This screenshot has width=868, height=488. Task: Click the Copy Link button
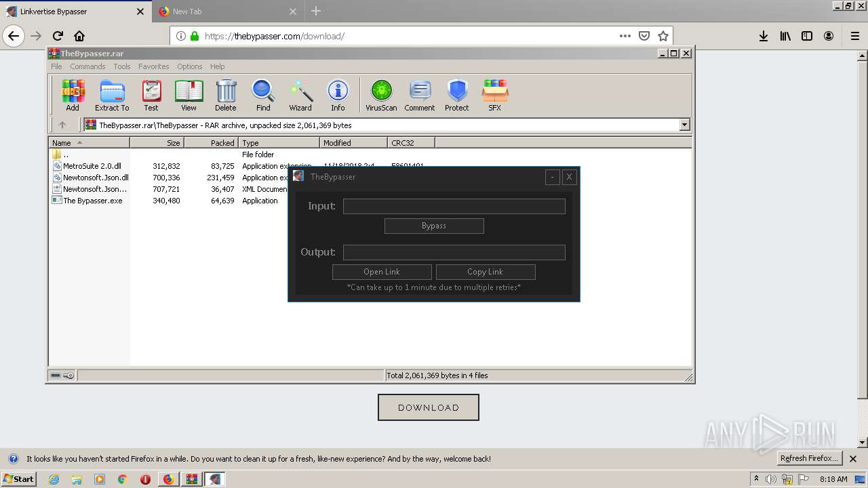(x=486, y=272)
